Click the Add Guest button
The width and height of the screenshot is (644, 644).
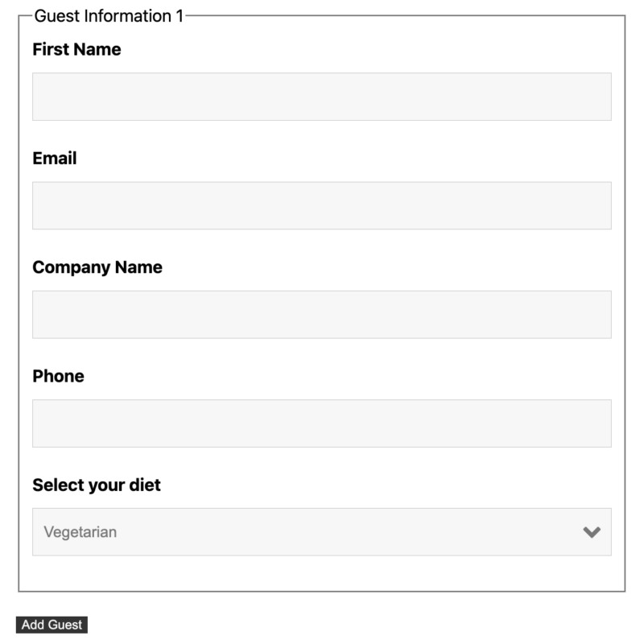pos(50,623)
